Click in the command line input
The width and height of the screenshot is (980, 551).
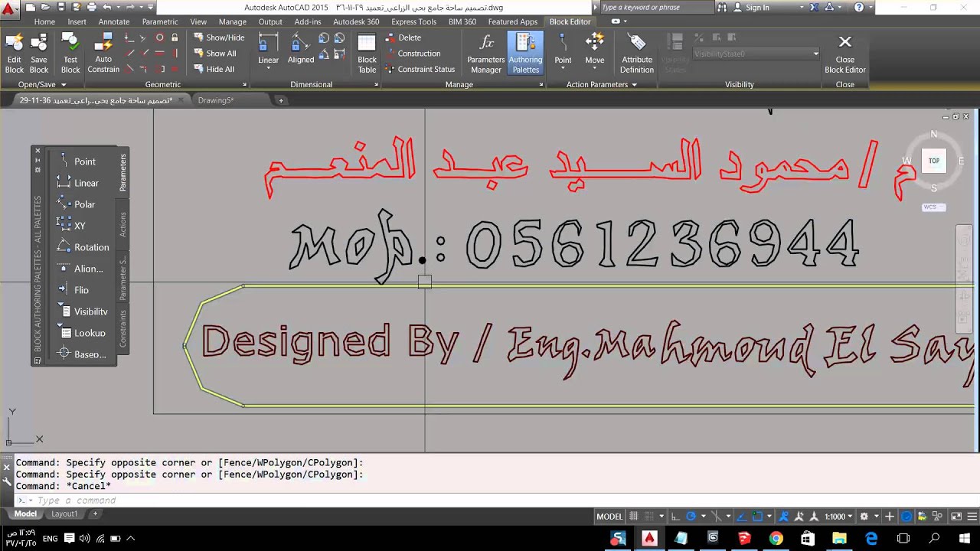click(x=490, y=500)
